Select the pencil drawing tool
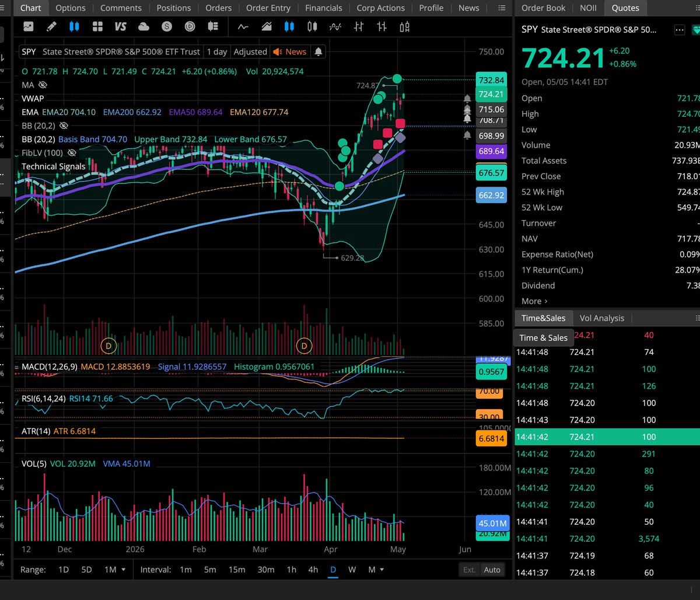The image size is (700, 600). (51, 26)
